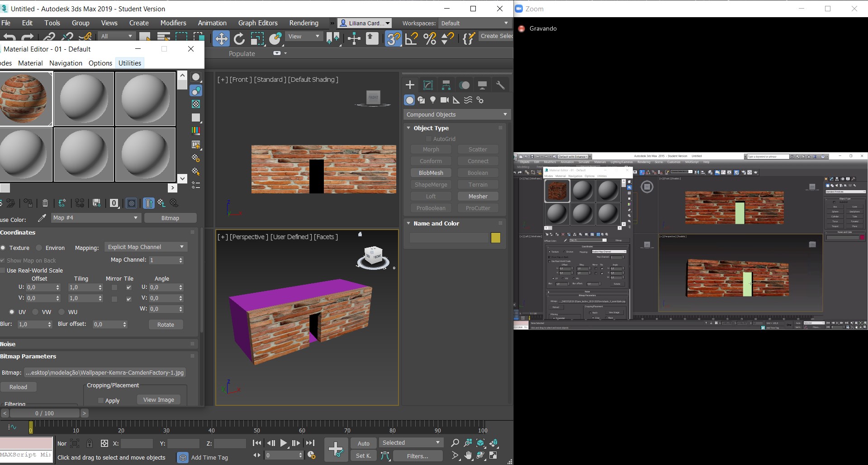Select the Select and Move tool
The width and height of the screenshot is (868, 465).
point(221,39)
